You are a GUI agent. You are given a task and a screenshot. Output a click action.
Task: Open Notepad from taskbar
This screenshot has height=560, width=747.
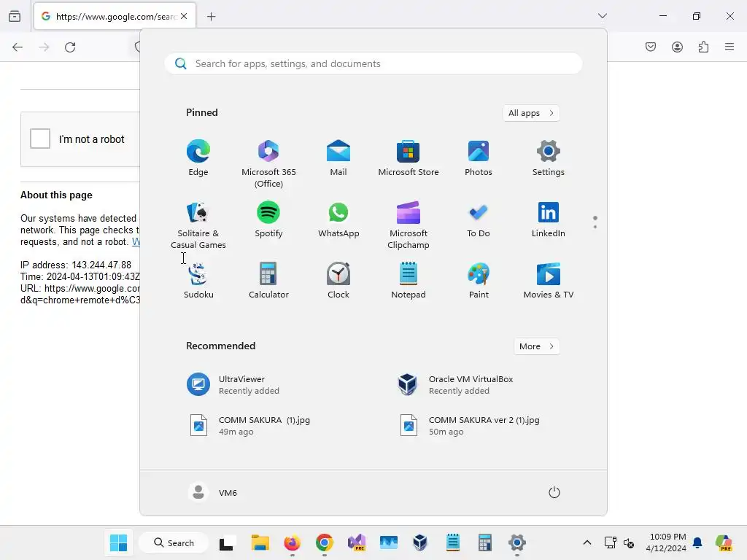[452, 542]
